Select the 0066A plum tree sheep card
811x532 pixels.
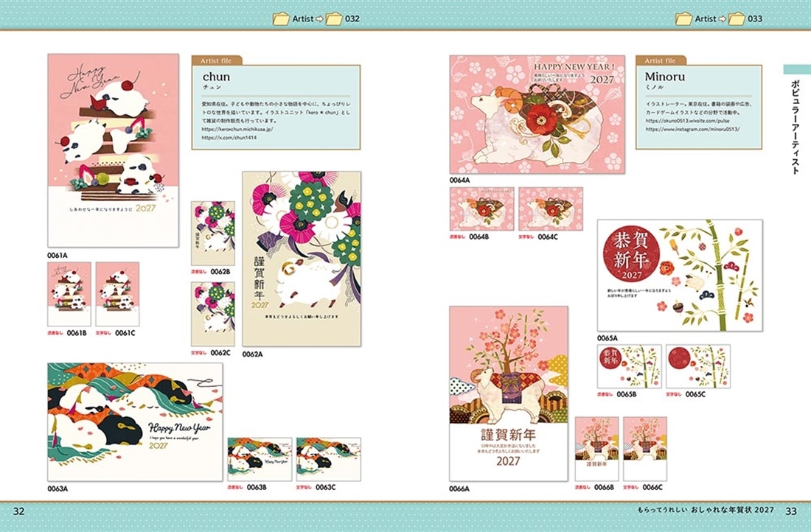(509, 393)
